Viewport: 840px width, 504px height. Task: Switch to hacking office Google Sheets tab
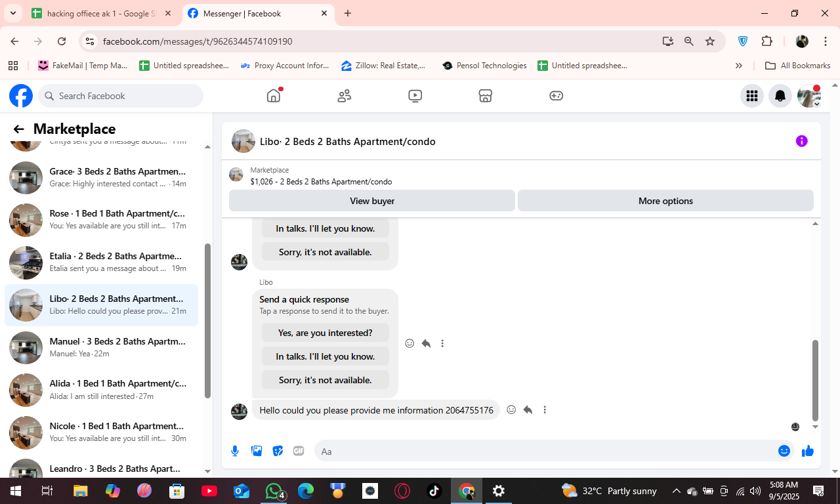point(102,13)
